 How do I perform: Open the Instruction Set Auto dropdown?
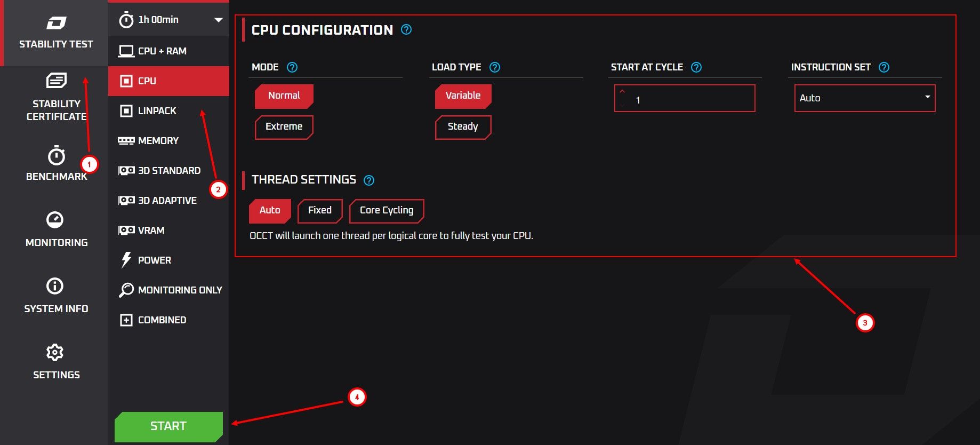tap(865, 98)
